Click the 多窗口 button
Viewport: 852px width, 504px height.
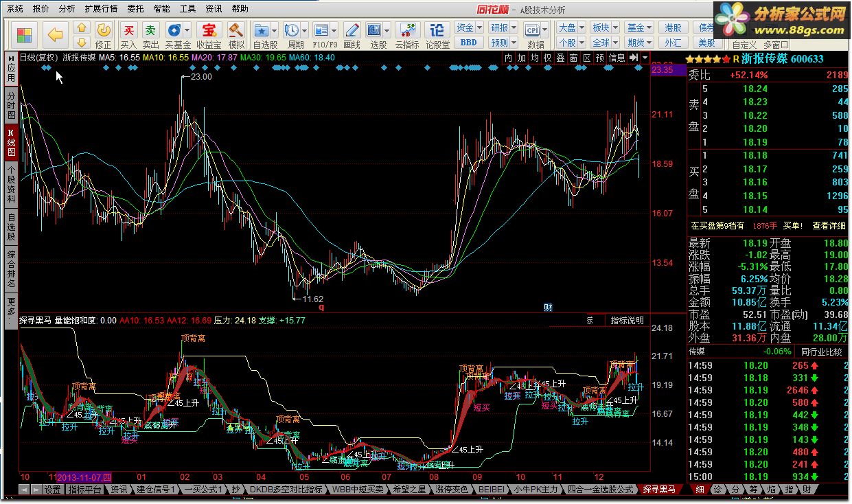click(x=776, y=45)
